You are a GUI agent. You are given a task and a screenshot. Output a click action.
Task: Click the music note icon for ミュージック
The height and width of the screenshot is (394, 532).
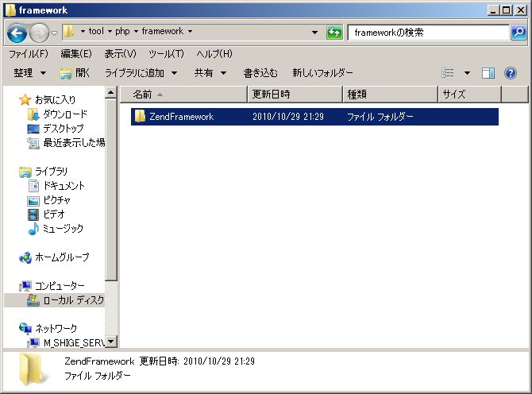tap(33, 229)
